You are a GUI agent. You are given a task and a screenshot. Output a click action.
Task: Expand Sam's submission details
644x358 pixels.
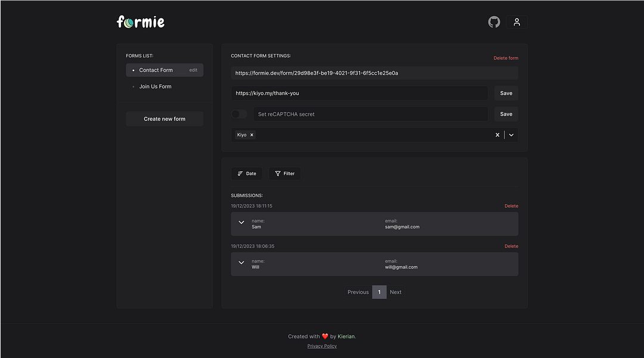241,223
